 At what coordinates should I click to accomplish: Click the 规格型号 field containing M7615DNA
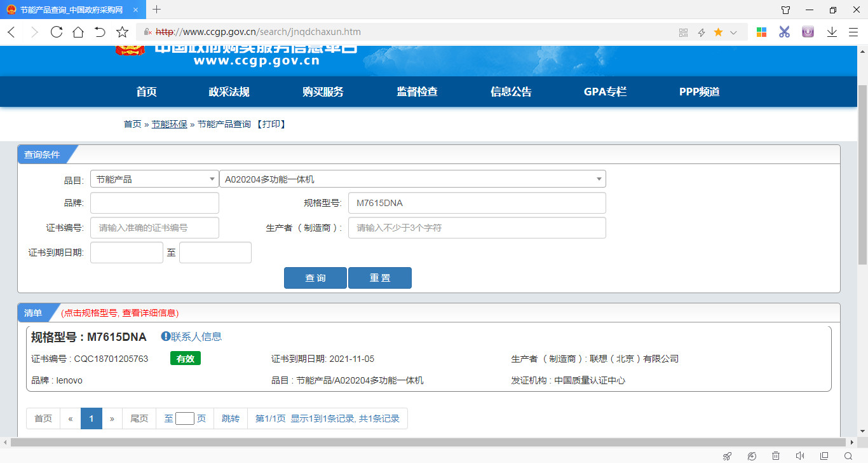pyautogui.click(x=477, y=203)
